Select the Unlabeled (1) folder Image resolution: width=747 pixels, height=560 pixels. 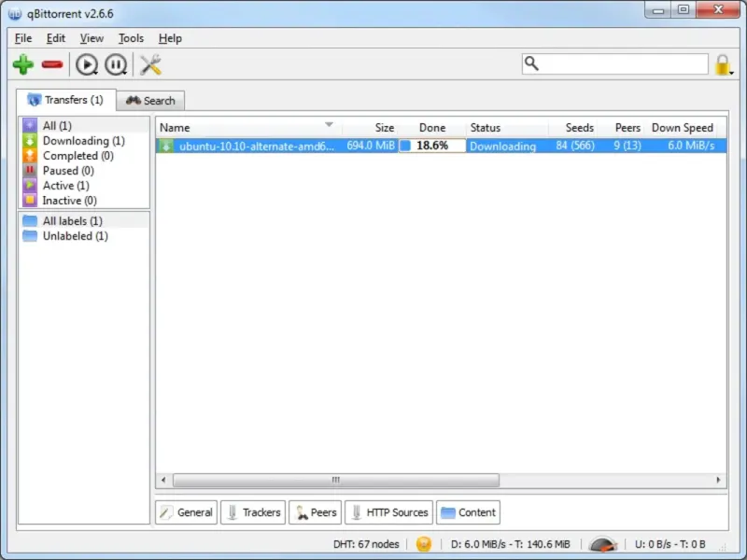coord(84,236)
